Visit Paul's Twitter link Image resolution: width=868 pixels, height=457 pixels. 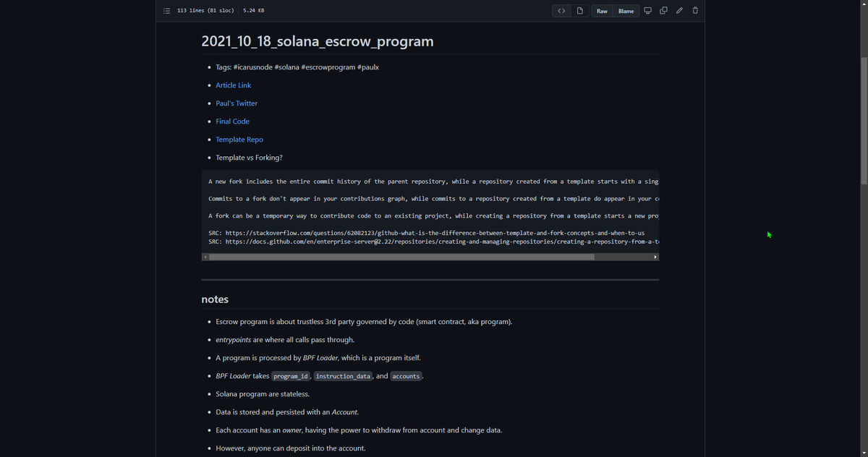click(x=237, y=103)
